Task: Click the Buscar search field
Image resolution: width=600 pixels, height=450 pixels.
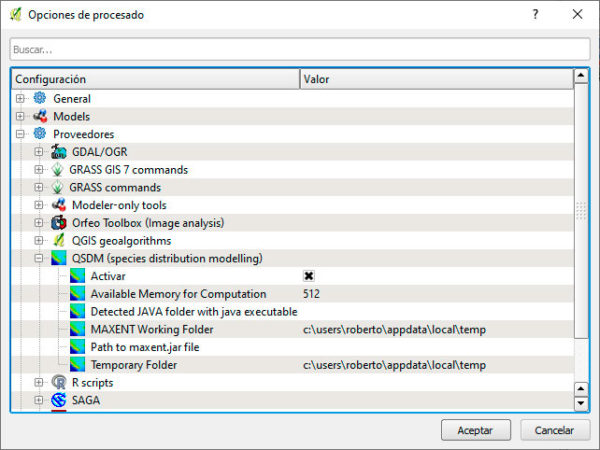Action: coord(300,49)
